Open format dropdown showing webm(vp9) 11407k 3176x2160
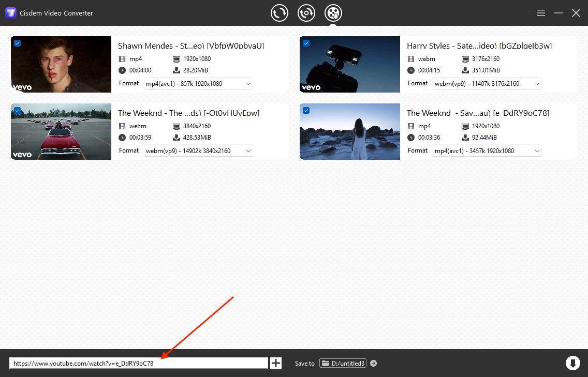Viewport: 588px width, 377px height. point(487,84)
